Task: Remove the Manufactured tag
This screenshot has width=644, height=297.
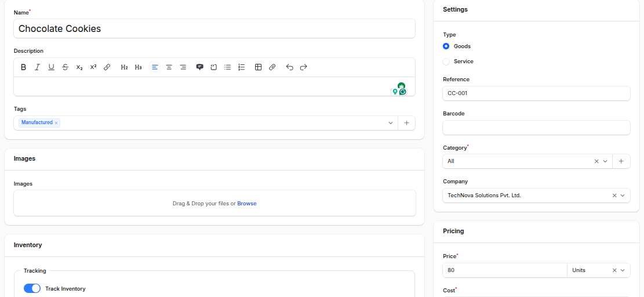Action: click(56, 123)
